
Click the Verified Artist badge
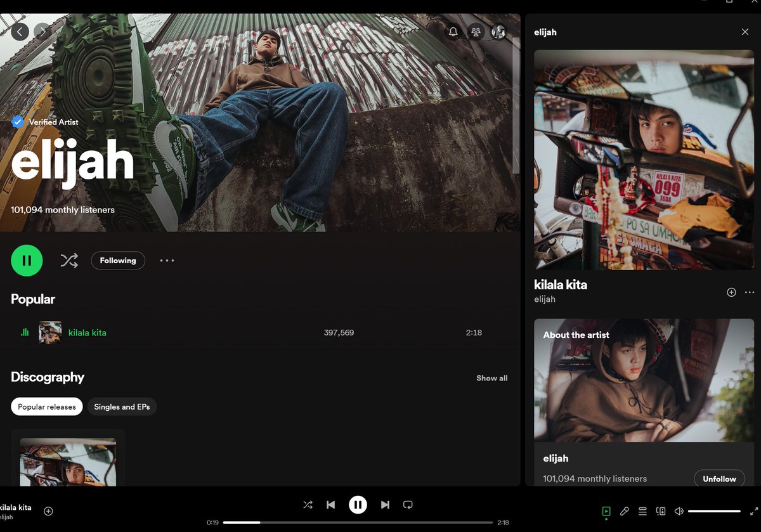[45, 122]
